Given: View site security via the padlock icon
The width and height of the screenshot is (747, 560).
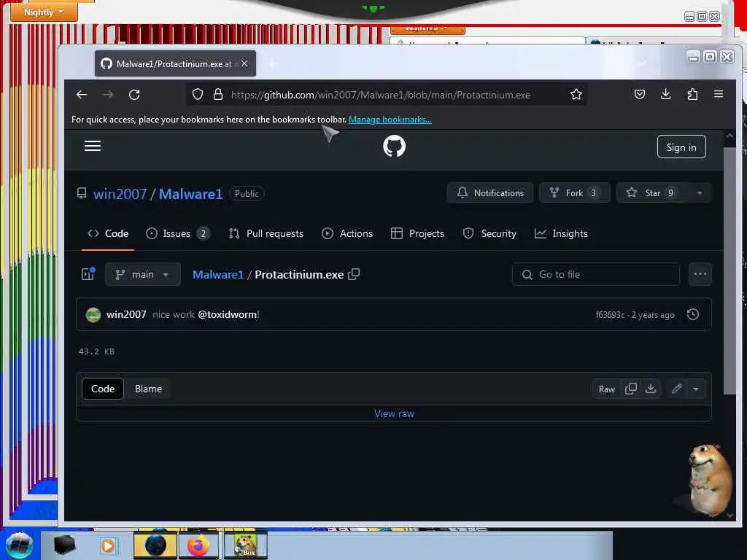Looking at the screenshot, I should pyautogui.click(x=217, y=94).
